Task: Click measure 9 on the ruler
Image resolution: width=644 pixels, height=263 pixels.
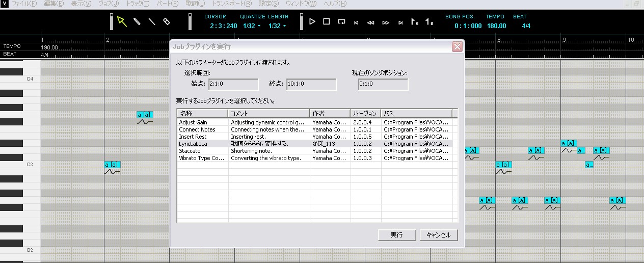Action: pos(564,39)
